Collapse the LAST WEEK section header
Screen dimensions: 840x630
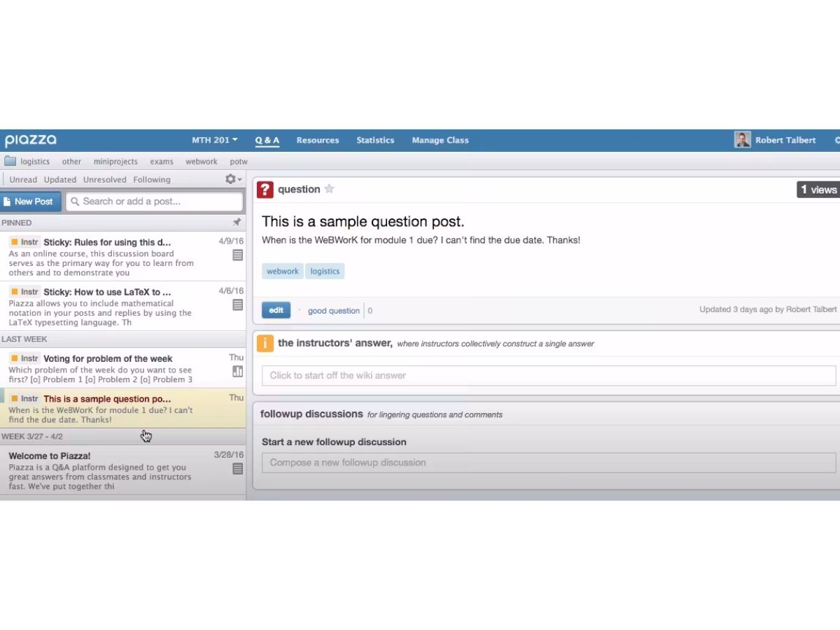(122, 339)
